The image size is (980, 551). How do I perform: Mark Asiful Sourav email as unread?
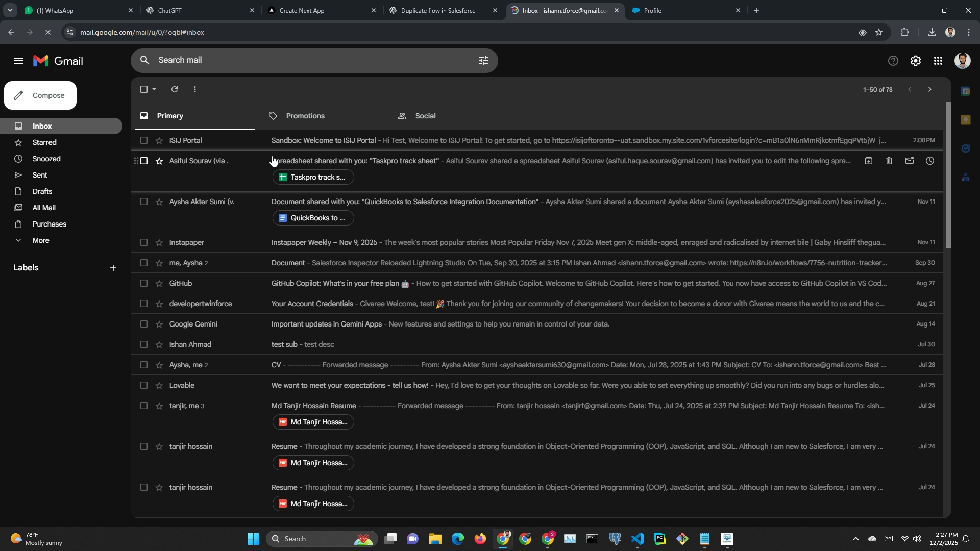[910, 161]
